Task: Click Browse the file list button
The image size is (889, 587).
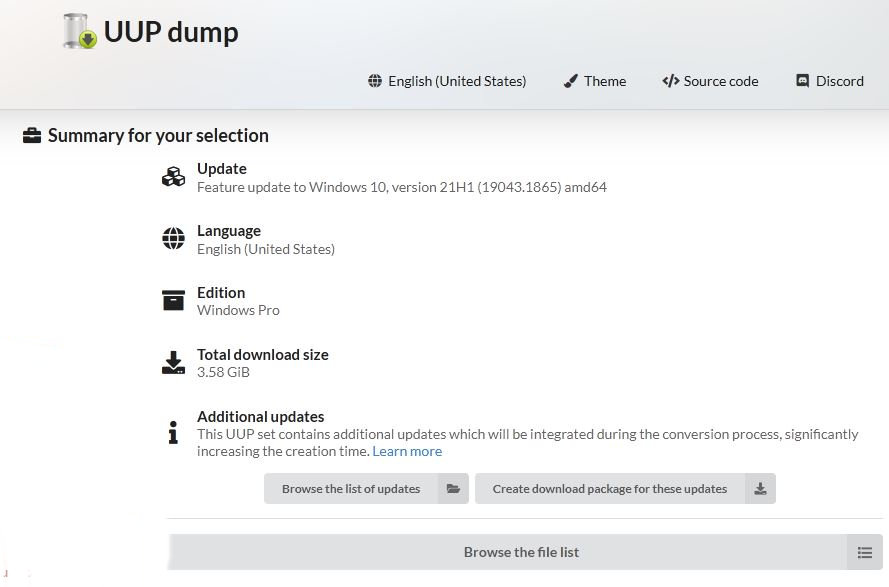Action: (x=526, y=552)
